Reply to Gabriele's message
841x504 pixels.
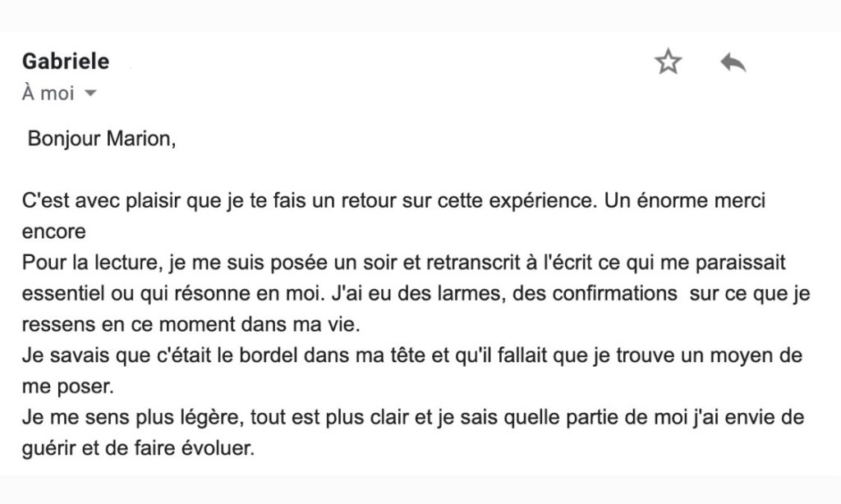(733, 62)
